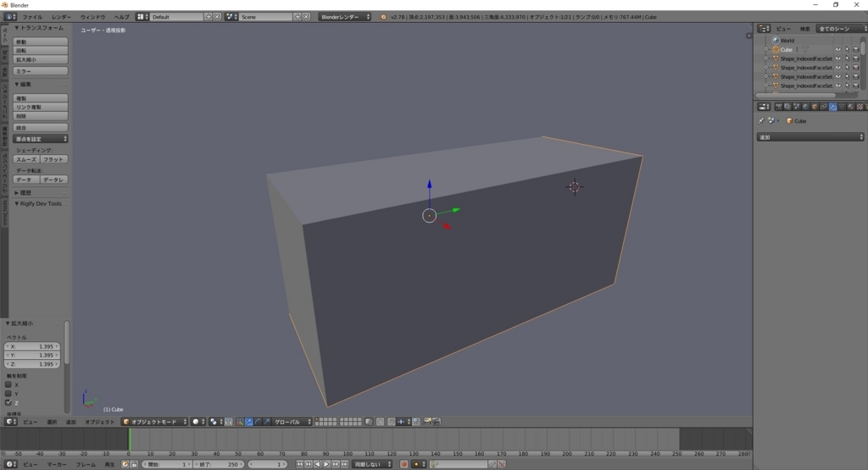
Task: Open the viewport オブジェクト menu
Action: [100, 422]
